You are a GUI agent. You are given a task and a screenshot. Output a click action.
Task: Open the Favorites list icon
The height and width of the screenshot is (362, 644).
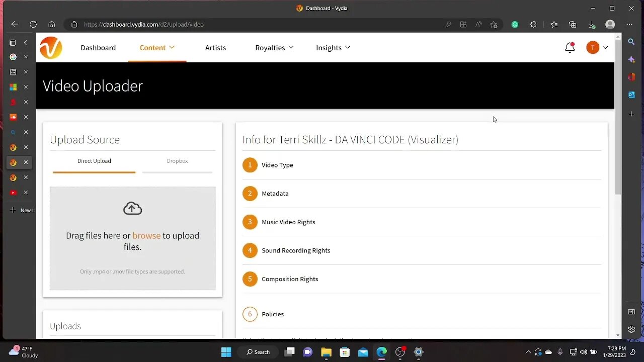coord(554,24)
